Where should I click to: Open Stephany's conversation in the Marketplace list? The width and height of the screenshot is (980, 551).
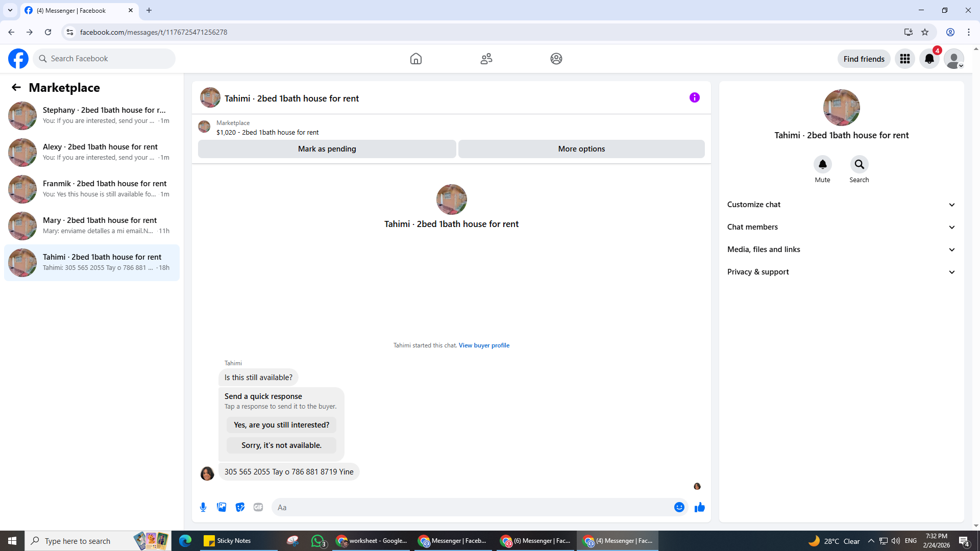[92, 115]
